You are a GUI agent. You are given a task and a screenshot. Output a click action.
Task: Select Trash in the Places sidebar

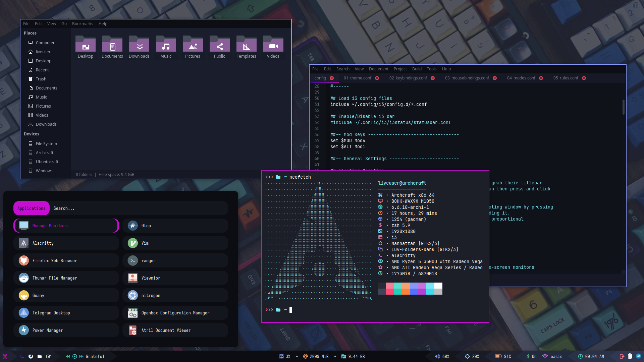(41, 79)
